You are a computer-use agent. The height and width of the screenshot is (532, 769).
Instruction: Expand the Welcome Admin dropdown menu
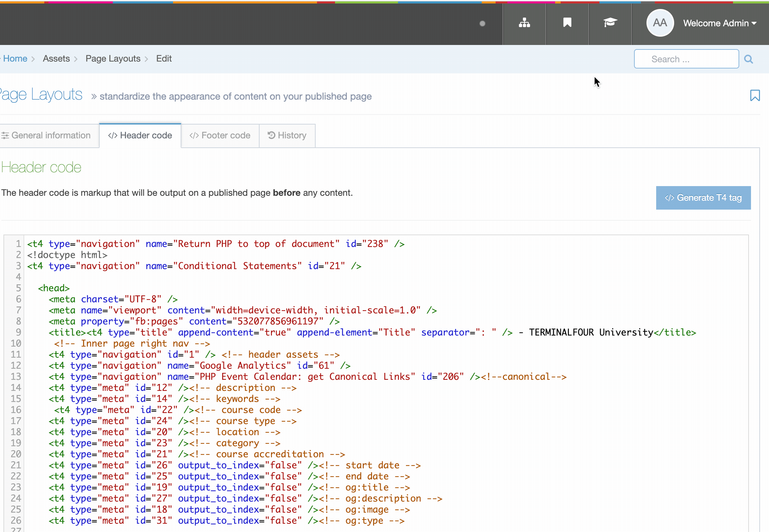click(720, 23)
